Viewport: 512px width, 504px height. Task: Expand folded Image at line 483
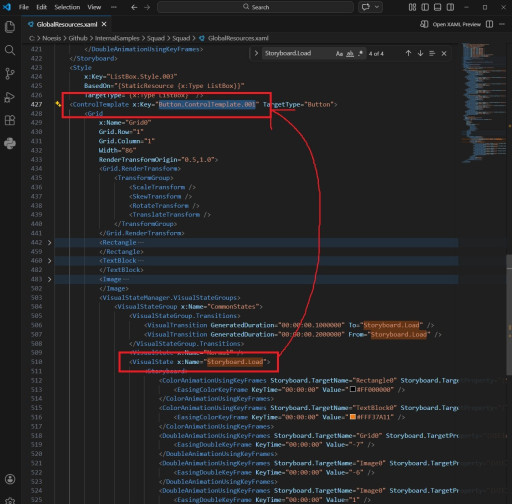click(50, 279)
